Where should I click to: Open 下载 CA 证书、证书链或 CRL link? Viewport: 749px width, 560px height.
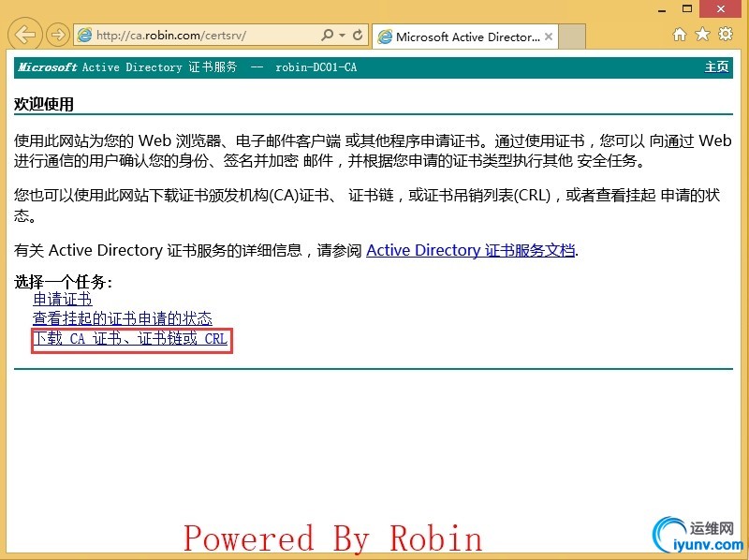(130, 339)
